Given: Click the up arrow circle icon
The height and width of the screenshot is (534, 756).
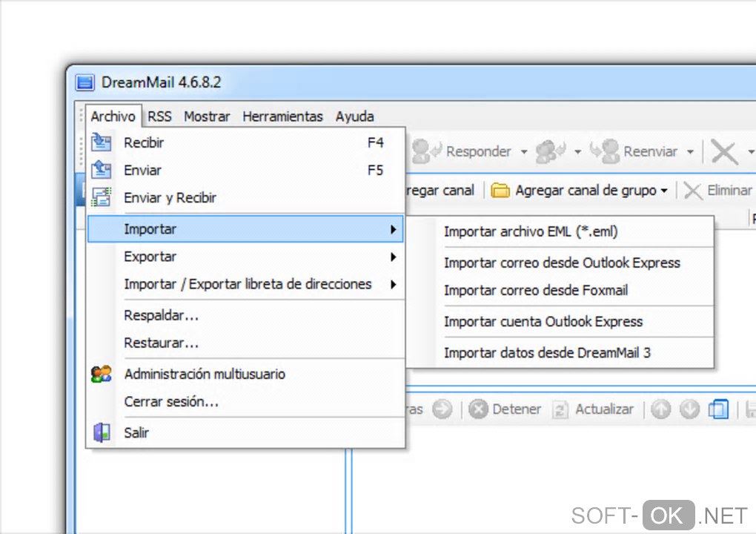Looking at the screenshot, I should click(x=661, y=409).
